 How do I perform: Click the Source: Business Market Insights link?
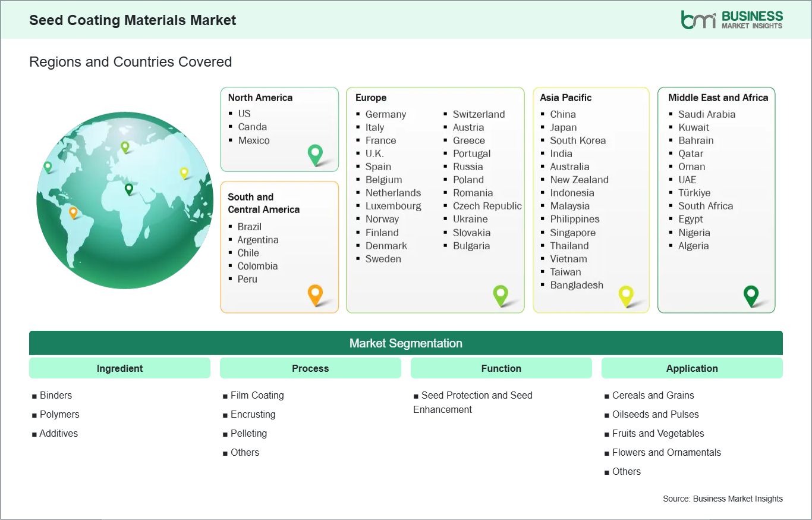[722, 499]
